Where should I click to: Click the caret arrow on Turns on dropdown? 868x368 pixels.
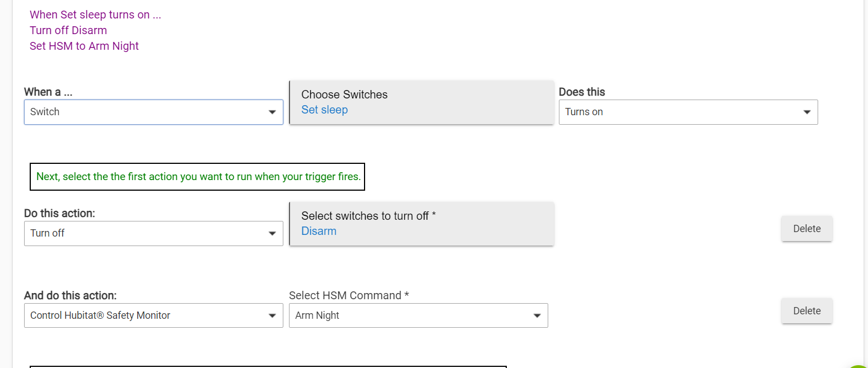coord(807,112)
